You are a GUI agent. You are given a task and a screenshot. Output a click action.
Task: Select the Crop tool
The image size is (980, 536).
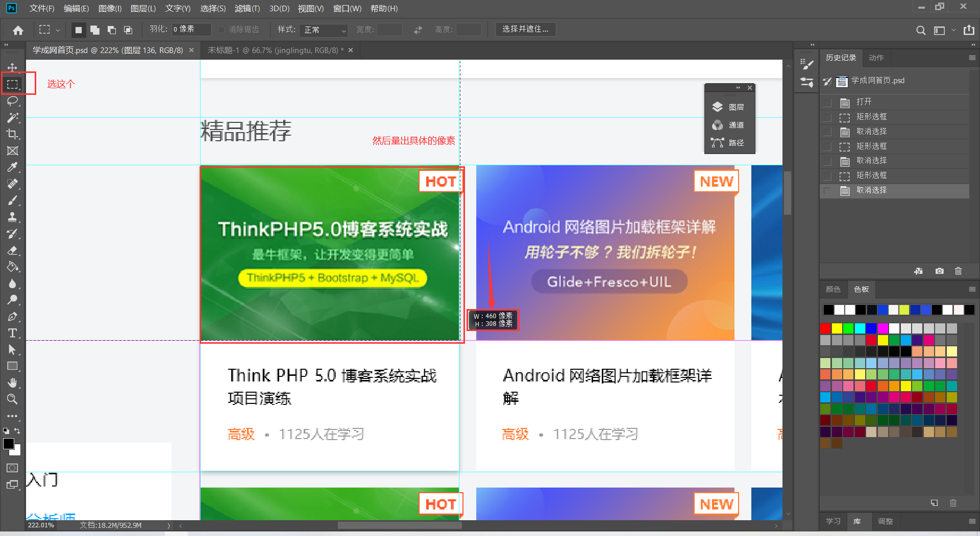pos(12,134)
